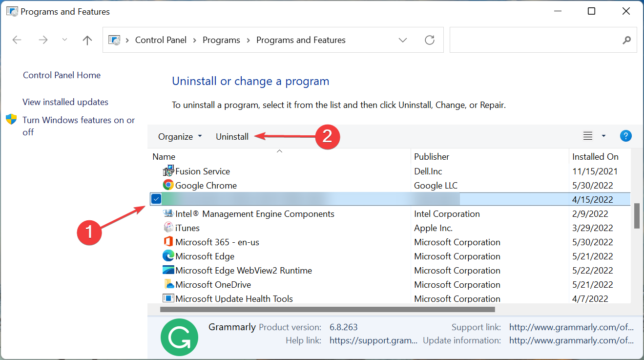The width and height of the screenshot is (644, 360).
Task: Click Control Panel in the address breadcrumb
Action: pyautogui.click(x=161, y=40)
